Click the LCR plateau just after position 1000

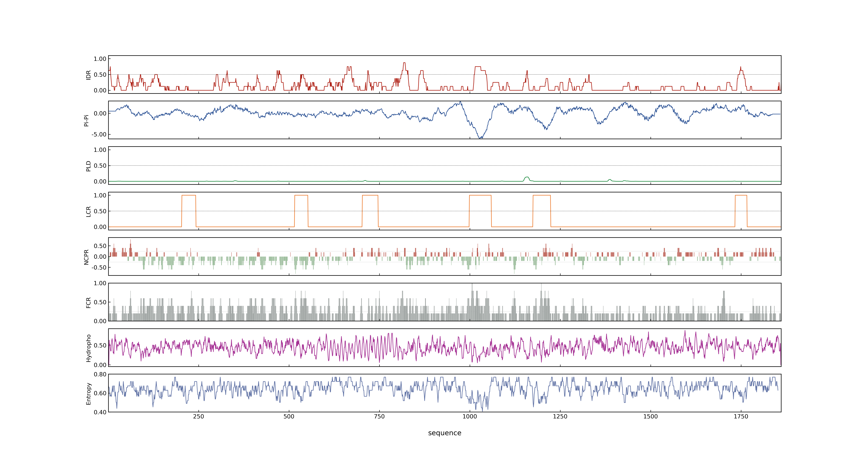(480, 195)
